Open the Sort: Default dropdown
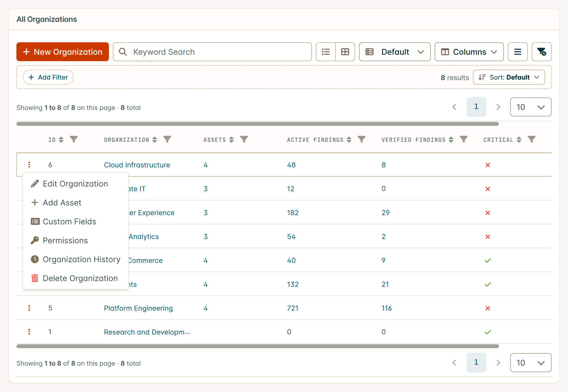 (x=509, y=77)
